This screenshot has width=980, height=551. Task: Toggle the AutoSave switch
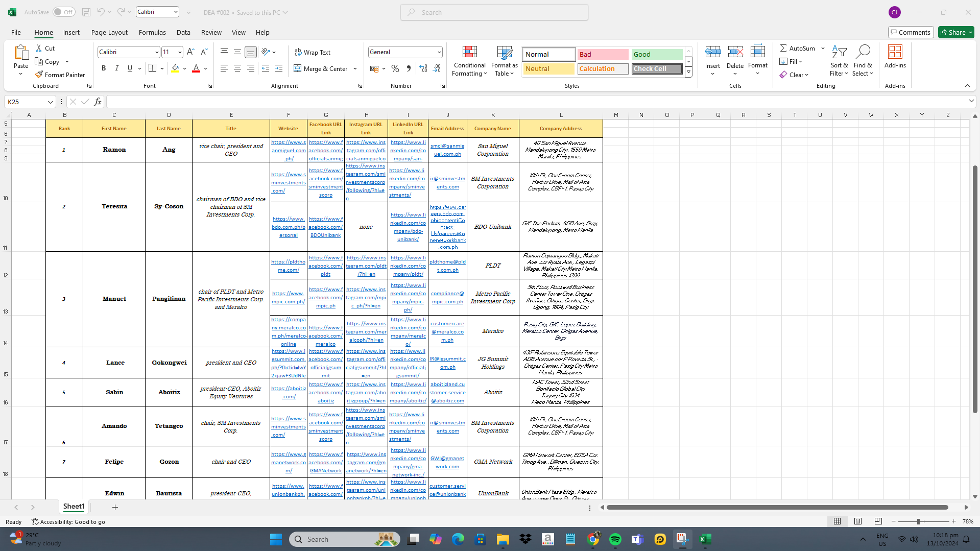click(64, 12)
